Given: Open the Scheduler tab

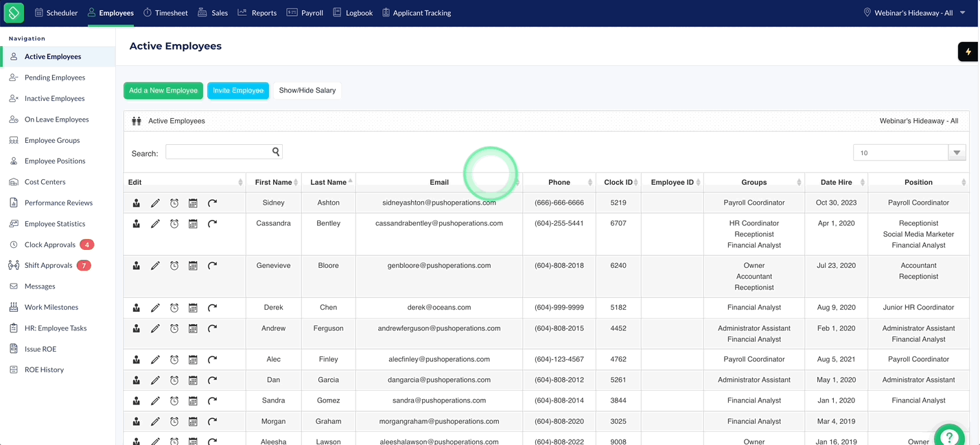Looking at the screenshot, I should click(x=56, y=12).
